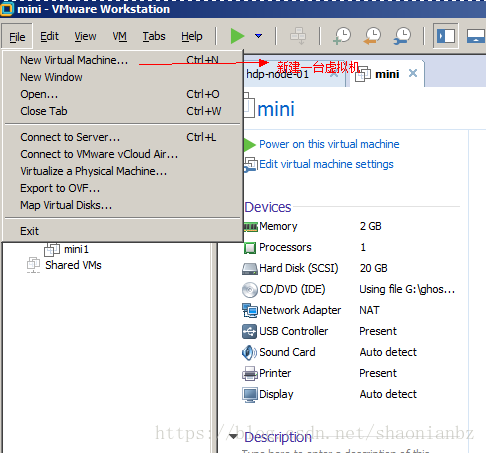Select the Memory device row label
Image resolution: width=486 pixels, height=453 pixels.
(x=278, y=226)
